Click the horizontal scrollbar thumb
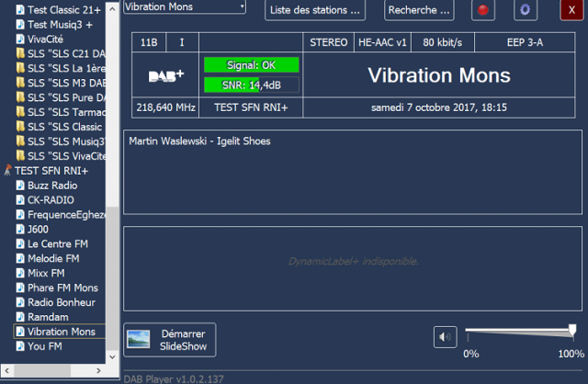Screen dimensions: 588x384 (42, 370)
